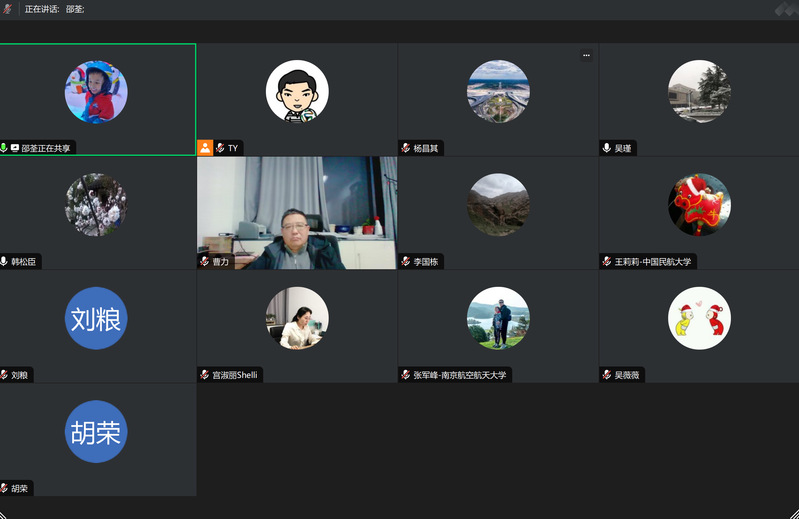Click the screen sharing icon beside 邵荃正在共享
This screenshot has height=519, width=799.
pos(15,148)
